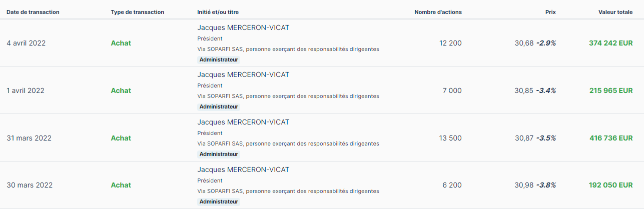The image size is (644, 209).
Task: Click the 374 242 EUR total value
Action: [610, 43]
